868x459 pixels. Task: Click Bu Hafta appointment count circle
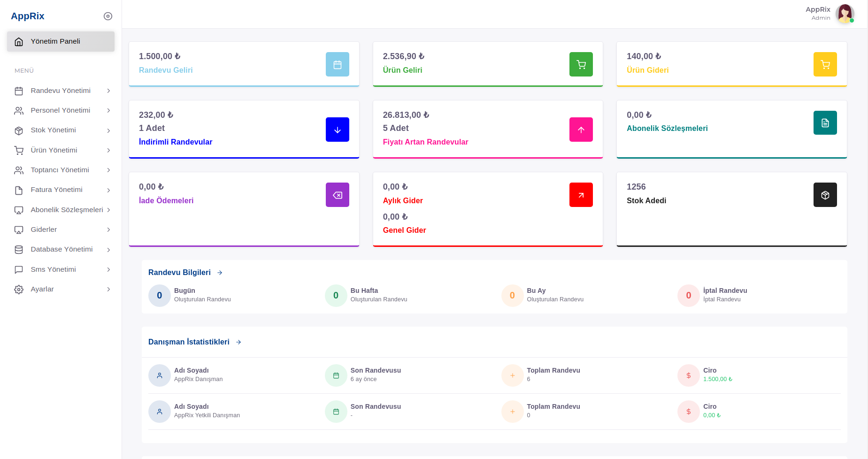click(x=336, y=296)
